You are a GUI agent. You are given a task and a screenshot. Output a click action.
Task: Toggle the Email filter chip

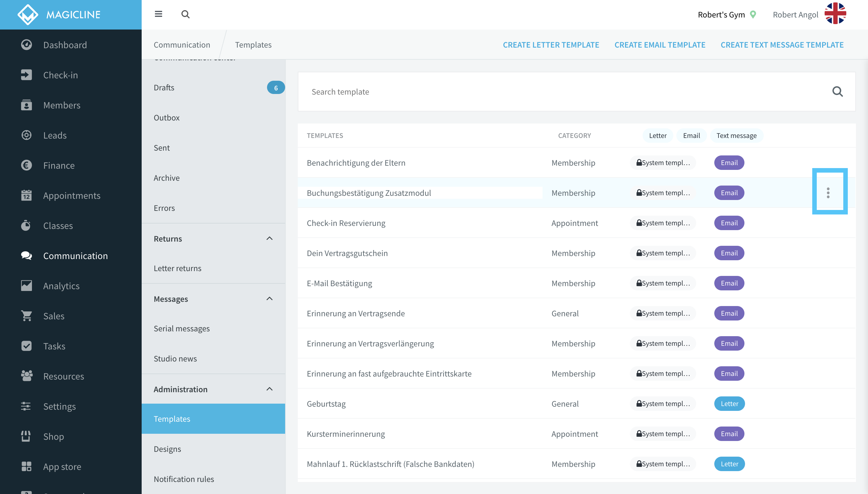pos(691,135)
